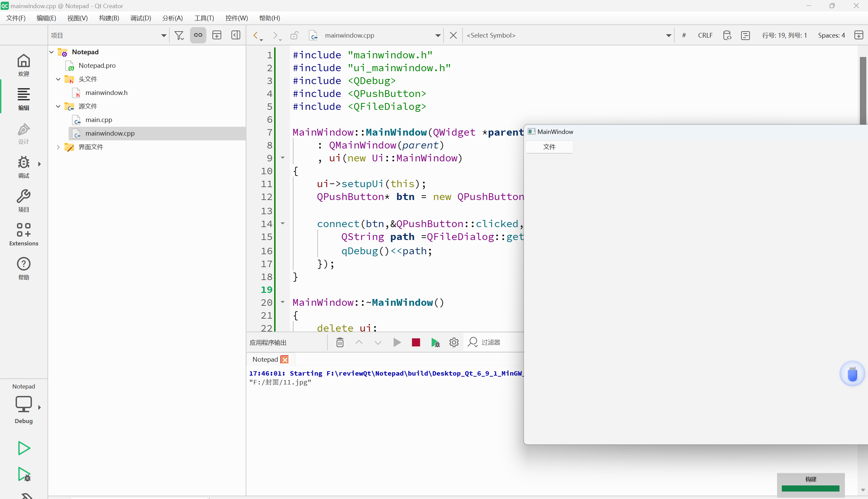Image resolution: width=868 pixels, height=499 pixels.
Task: Go to previous output item arrow
Action: tap(359, 342)
